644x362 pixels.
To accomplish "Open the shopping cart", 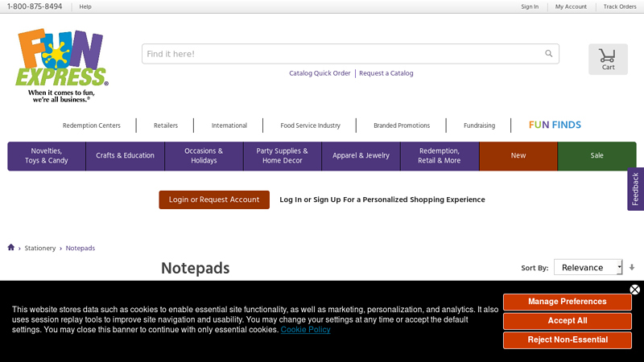I will pyautogui.click(x=608, y=59).
